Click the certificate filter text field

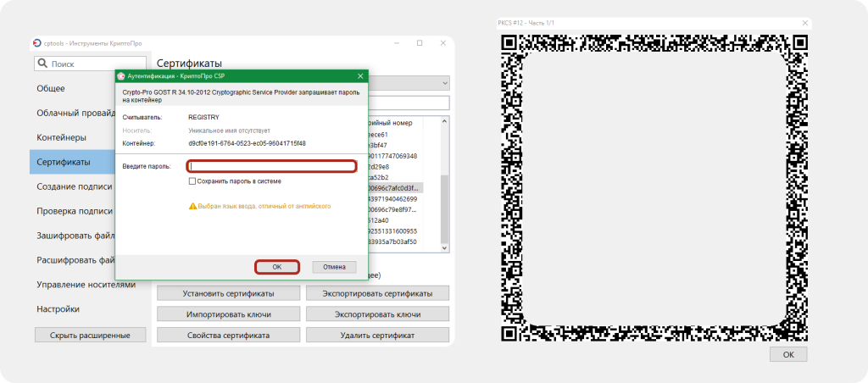click(x=409, y=103)
